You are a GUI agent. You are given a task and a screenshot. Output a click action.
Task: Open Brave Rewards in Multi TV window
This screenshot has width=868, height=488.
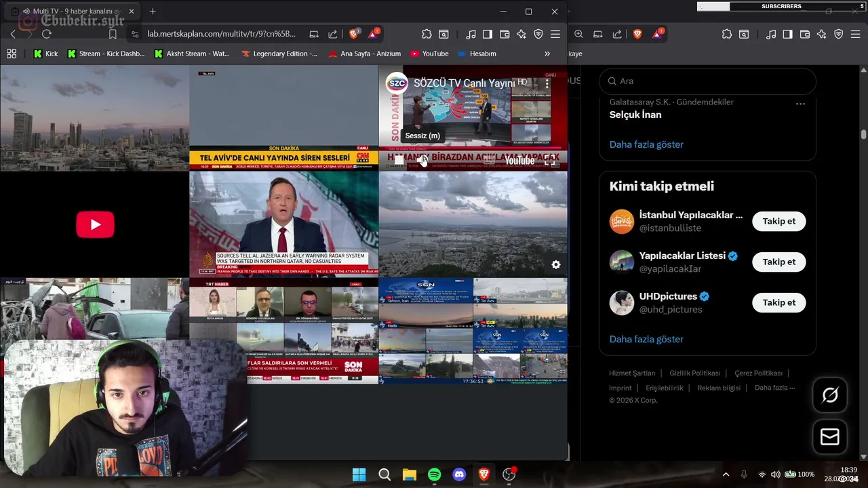(374, 34)
